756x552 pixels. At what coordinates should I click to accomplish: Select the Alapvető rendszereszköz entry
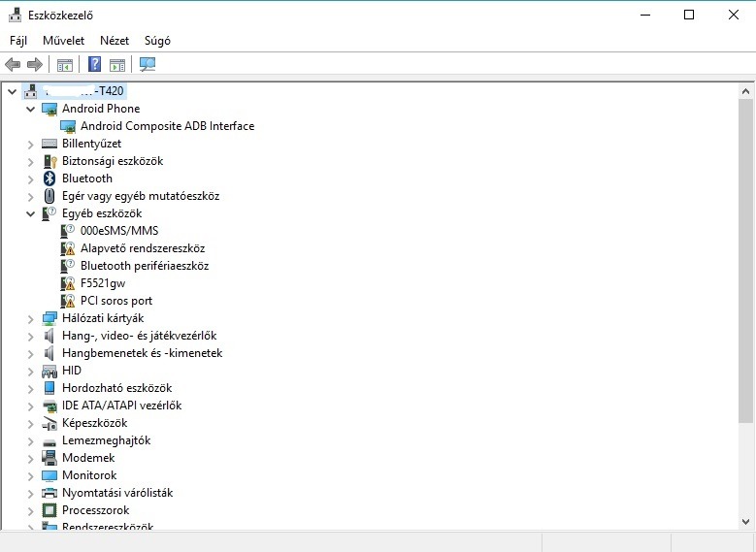point(143,248)
